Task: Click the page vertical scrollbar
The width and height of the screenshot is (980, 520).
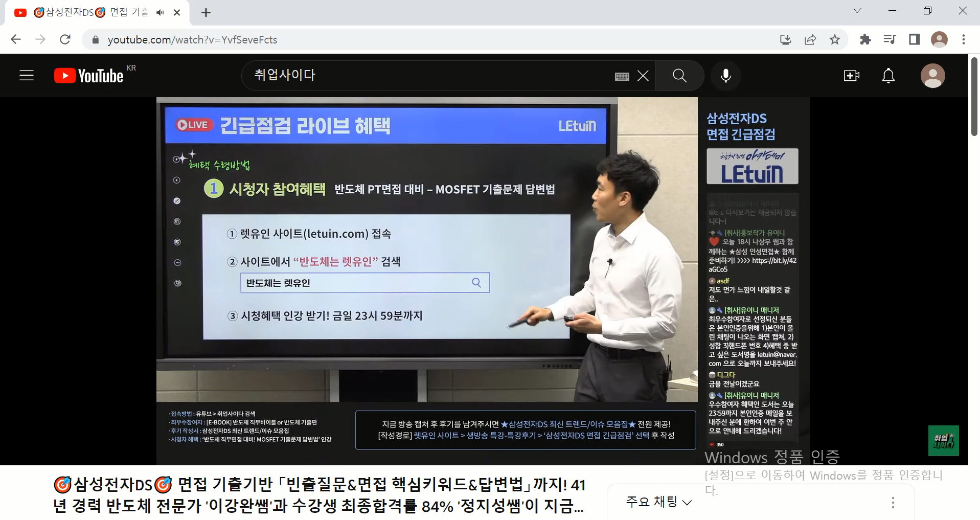Action: pyautogui.click(x=974, y=97)
